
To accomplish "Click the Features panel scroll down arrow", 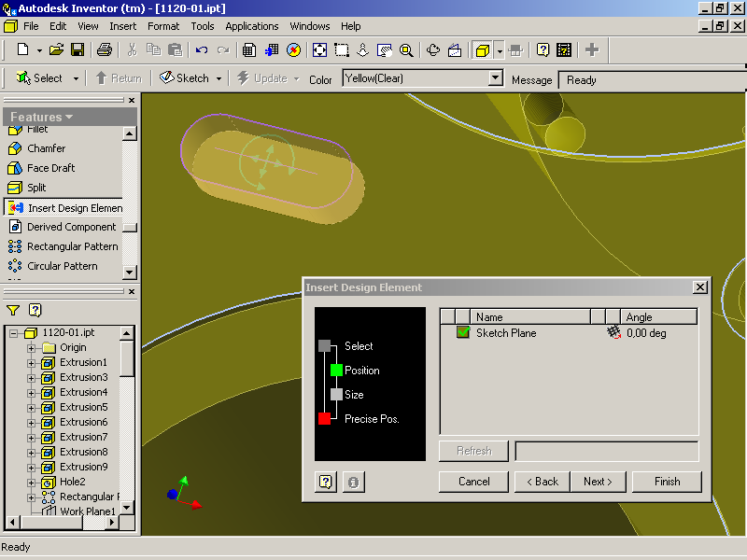I will (x=130, y=273).
